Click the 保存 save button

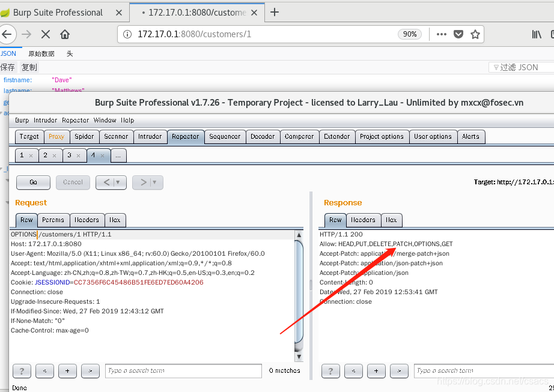coord(7,67)
